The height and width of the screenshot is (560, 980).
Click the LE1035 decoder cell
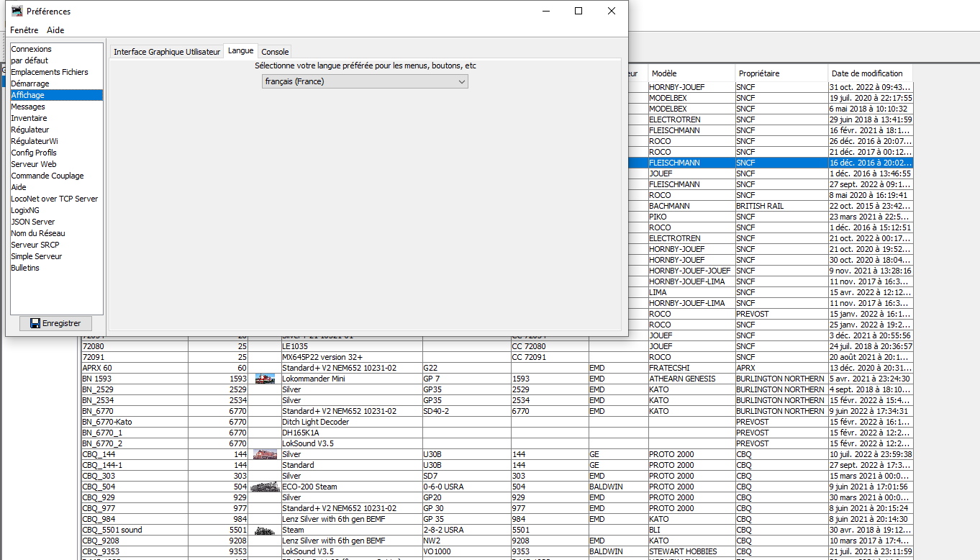[351, 346]
